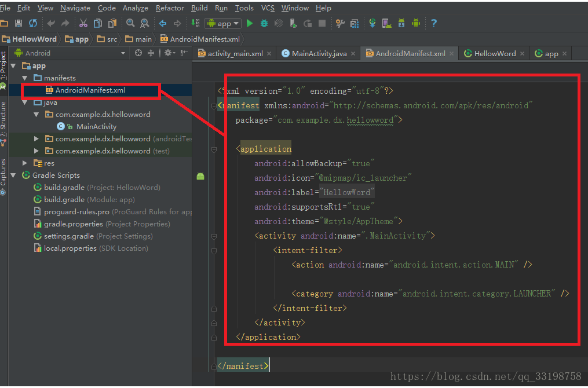588x388 pixels.
Task: Open the File menu
Action: [x=5, y=8]
